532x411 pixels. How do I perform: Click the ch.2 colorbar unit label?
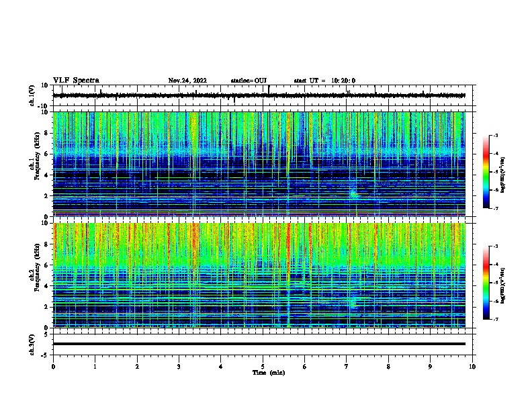(503, 285)
